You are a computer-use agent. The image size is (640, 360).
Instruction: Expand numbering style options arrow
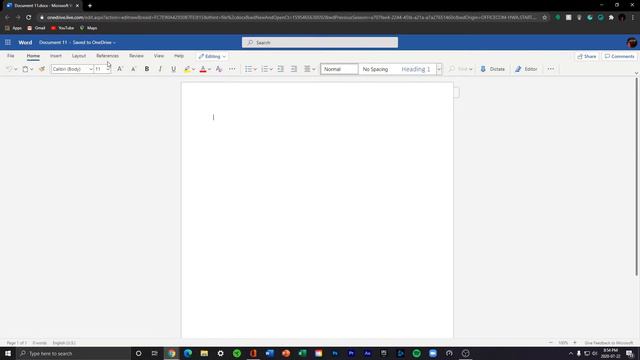[271, 69]
